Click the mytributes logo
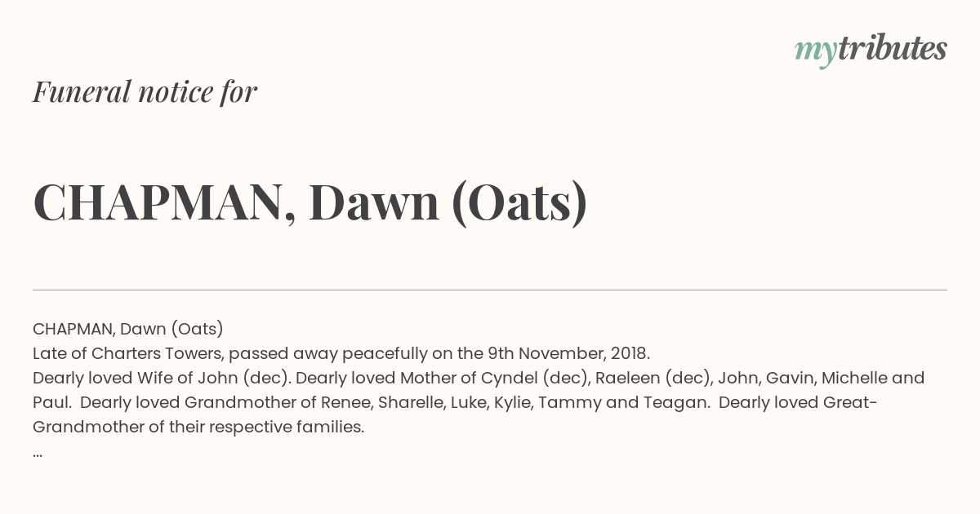The width and height of the screenshot is (980, 514). pyautogui.click(x=871, y=50)
